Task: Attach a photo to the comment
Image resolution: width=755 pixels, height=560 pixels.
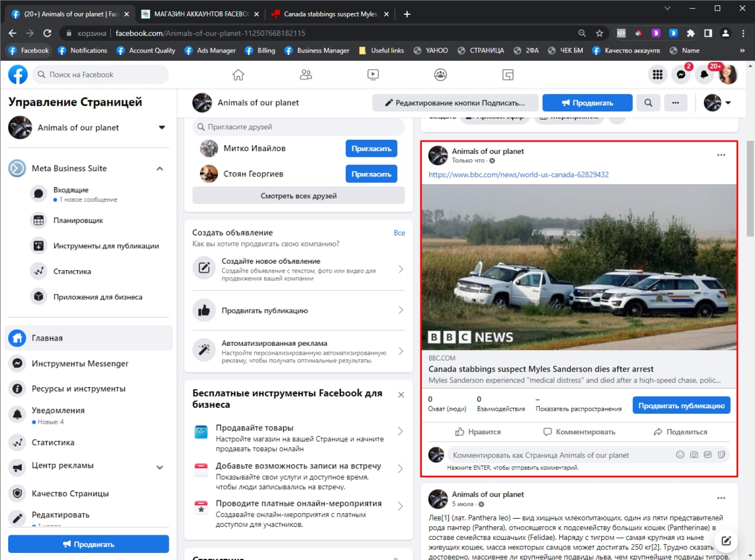Action: [694, 455]
